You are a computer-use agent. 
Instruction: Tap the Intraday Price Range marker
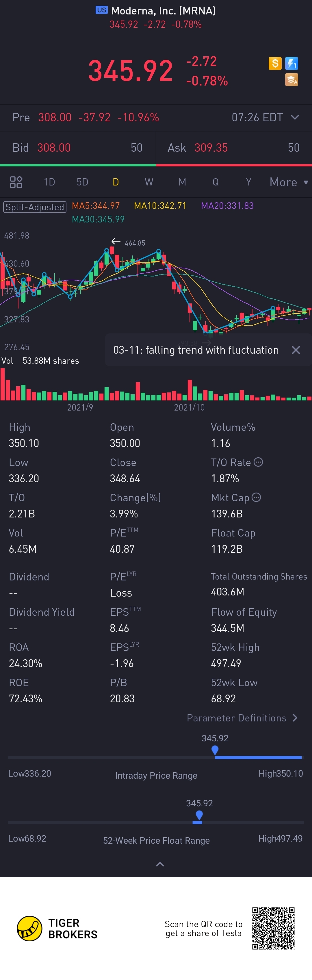pos(215,750)
